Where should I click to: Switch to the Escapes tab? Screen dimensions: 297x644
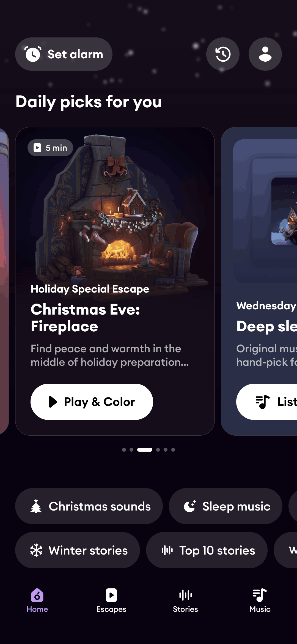point(111,601)
